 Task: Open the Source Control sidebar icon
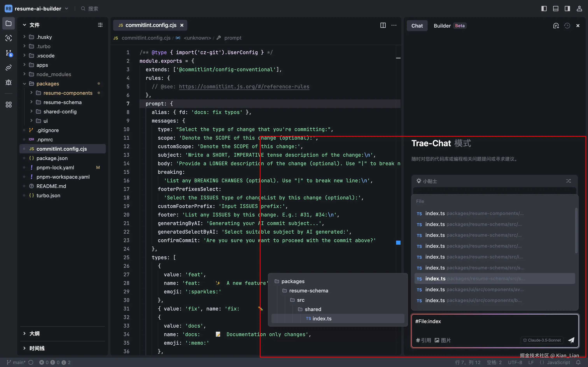click(x=9, y=53)
